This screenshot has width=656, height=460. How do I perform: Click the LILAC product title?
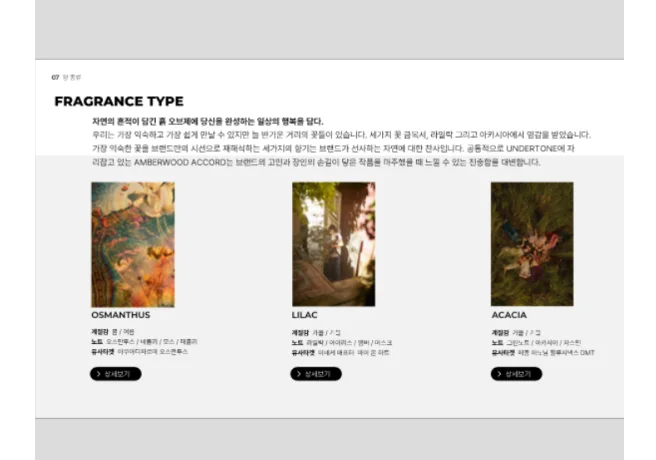coord(305,315)
